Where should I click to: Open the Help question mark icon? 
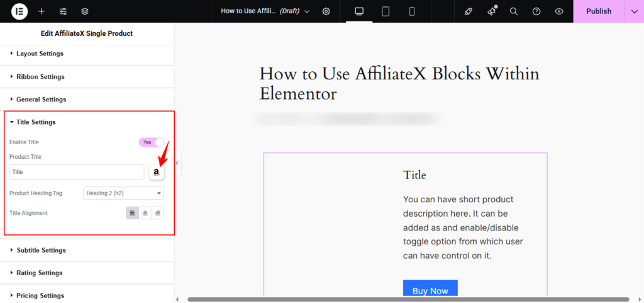536,11
